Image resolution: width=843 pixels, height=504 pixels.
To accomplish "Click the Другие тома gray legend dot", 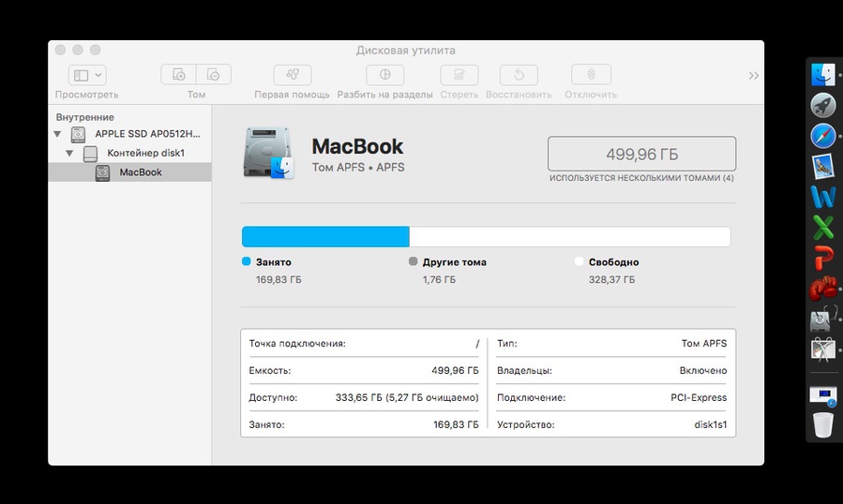I will pyautogui.click(x=413, y=261).
